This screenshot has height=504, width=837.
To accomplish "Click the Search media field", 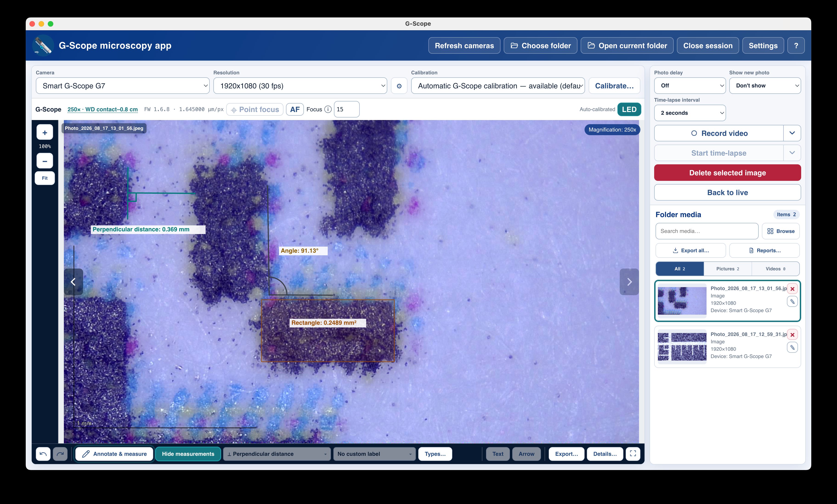I will coord(707,231).
